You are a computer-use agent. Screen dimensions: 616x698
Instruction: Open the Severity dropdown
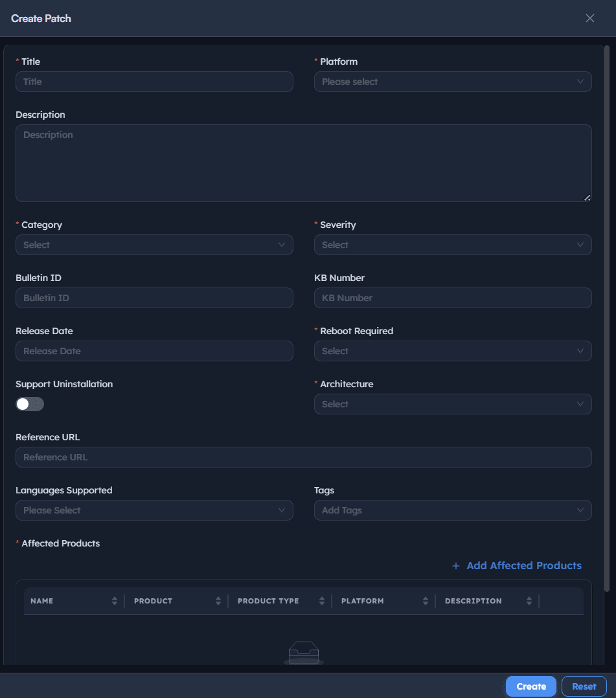coord(453,245)
